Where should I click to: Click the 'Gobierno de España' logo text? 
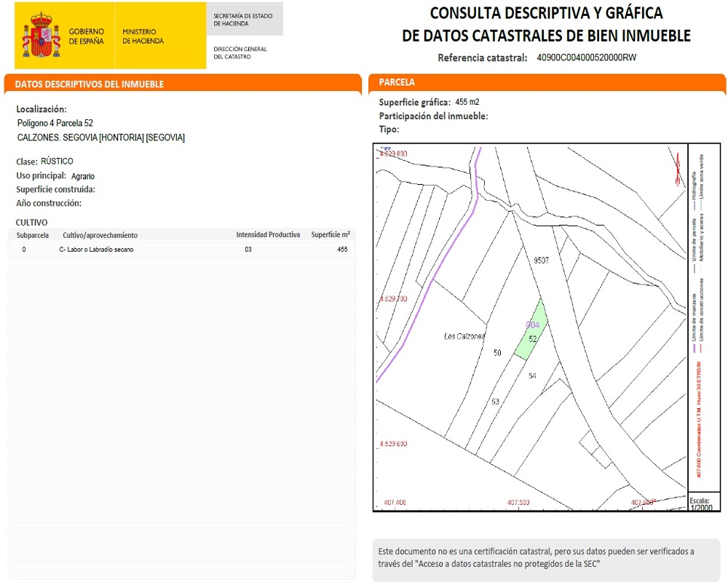click(87, 36)
